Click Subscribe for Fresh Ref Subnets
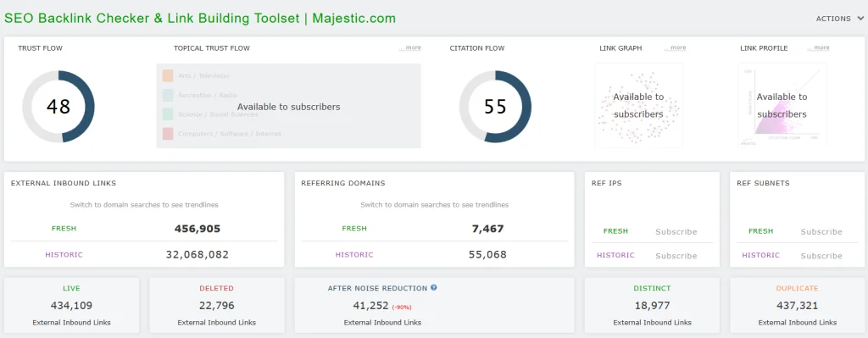The width and height of the screenshot is (868, 338). [821, 232]
